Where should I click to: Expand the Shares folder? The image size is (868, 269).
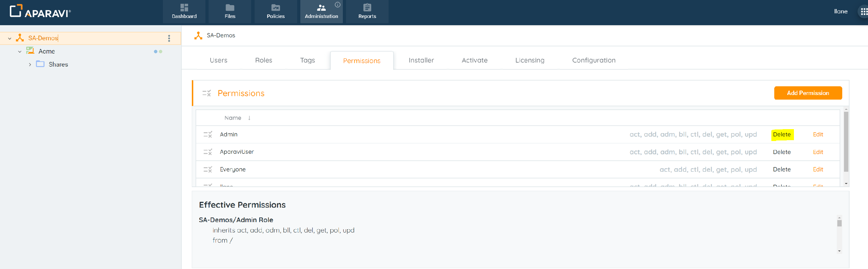click(30, 64)
